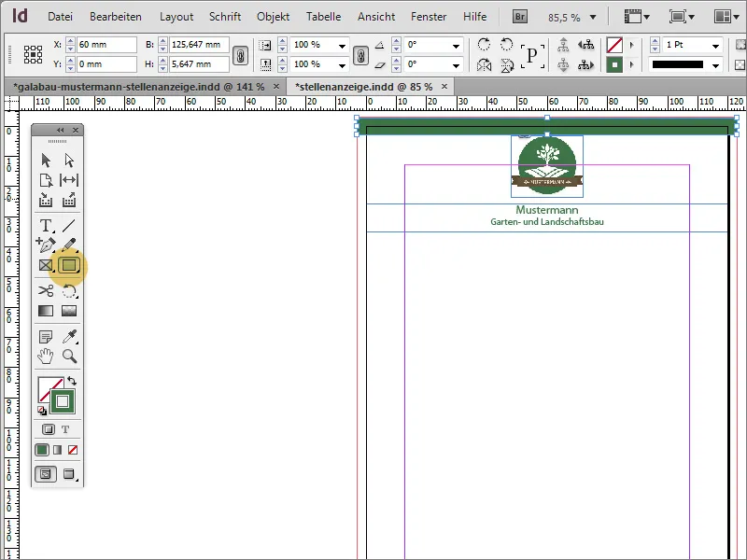Reset to default fill and stroke
Screen dimensions: 747x560
point(42,411)
